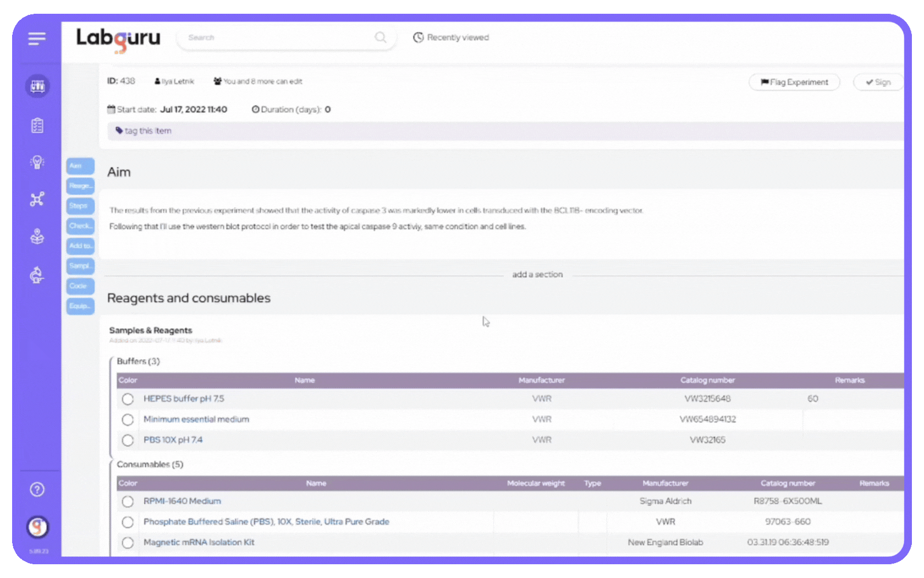This screenshot has height=578, width=924.
Task: Jump to the Code section tab
Action: tap(80, 286)
